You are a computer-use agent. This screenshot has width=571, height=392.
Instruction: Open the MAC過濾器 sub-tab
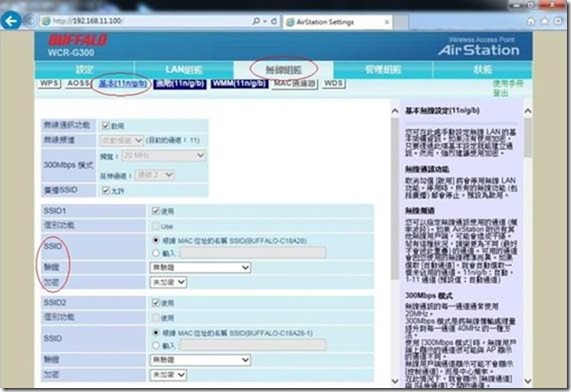click(x=295, y=83)
